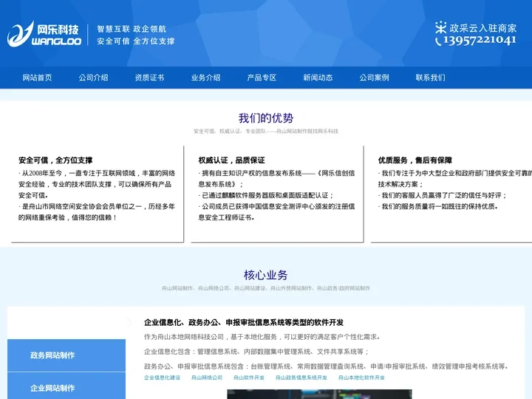Open the 舟山本地化软件开发 link
The image size is (532, 399).
click(361, 378)
